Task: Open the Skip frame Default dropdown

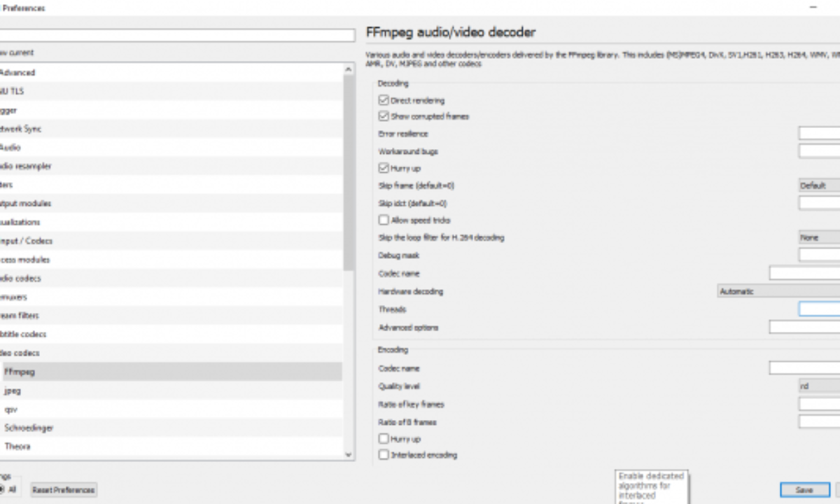Action: (x=819, y=185)
